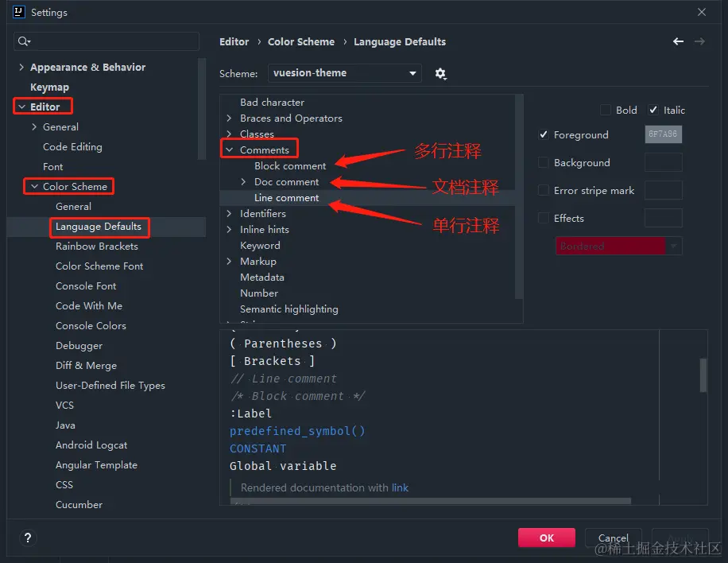
Task: Expand the Inline hints node
Action: [229, 230]
